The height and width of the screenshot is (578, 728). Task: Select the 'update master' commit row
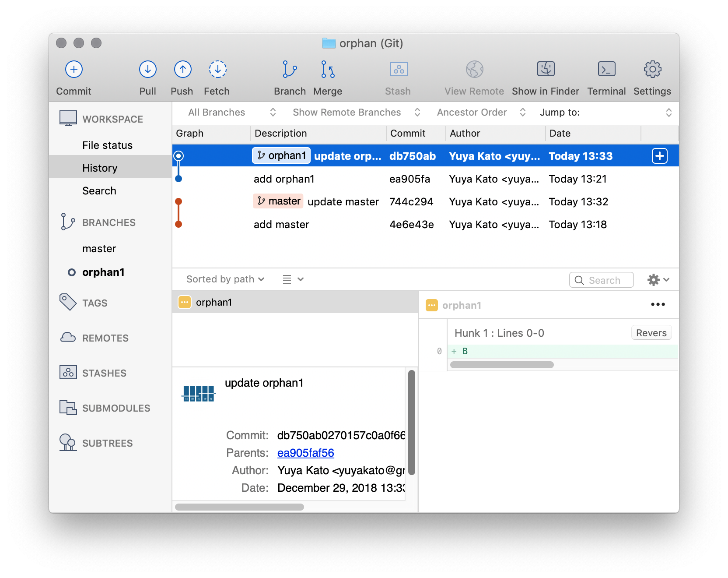tap(426, 201)
